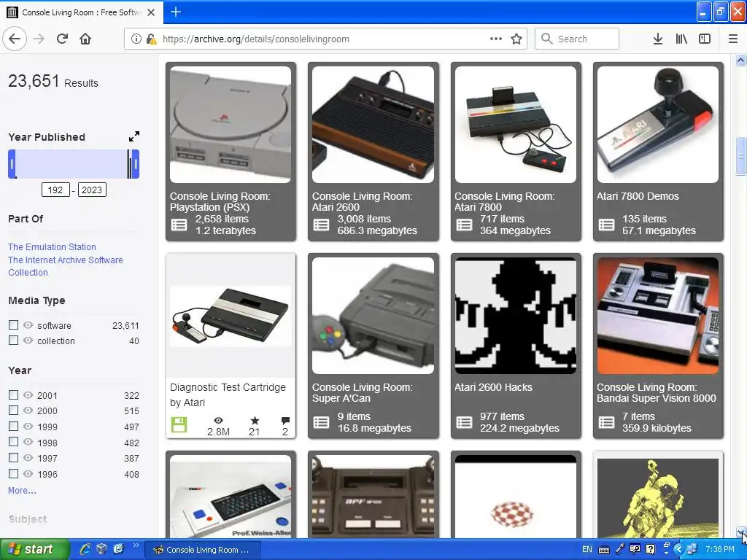Open Console Living Room: Playstation (PSX) title
This screenshot has height=560, width=747.
220,201
